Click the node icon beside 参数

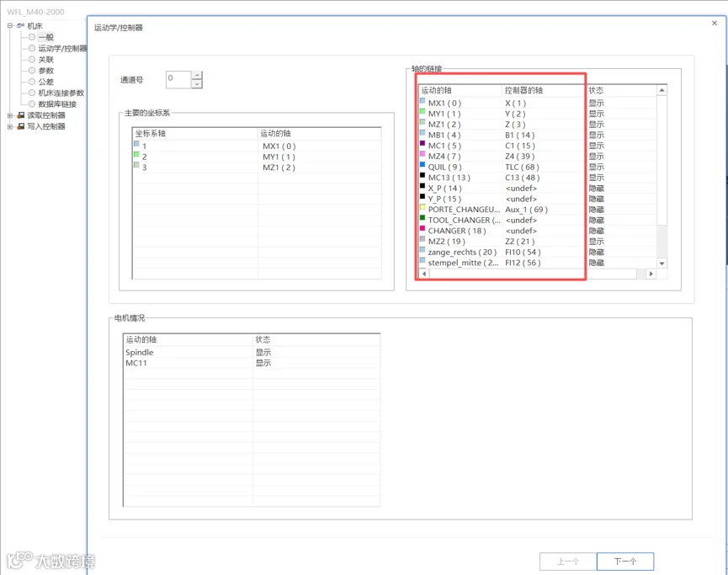(x=32, y=71)
